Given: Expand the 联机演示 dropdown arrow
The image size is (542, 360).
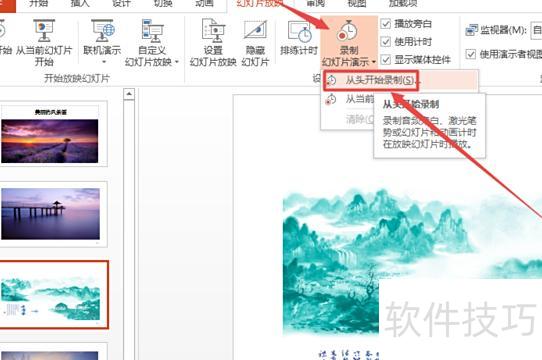Looking at the screenshot, I should click(x=103, y=62).
